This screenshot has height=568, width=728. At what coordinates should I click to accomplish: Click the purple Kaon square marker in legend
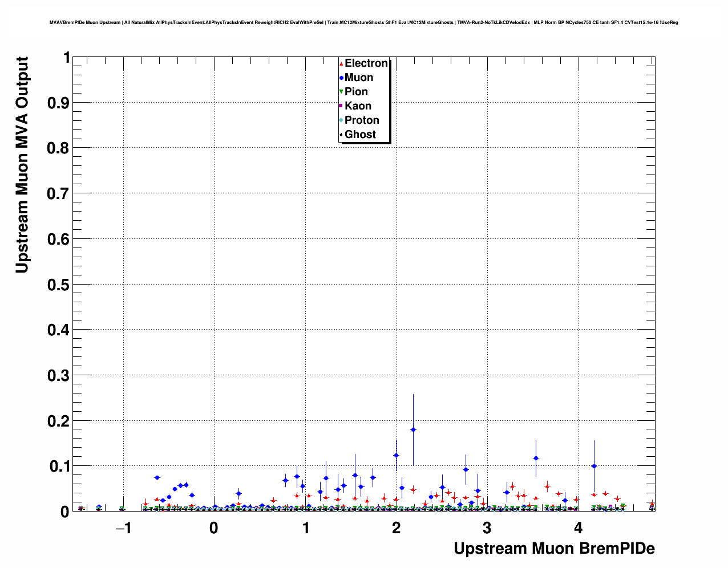click(341, 106)
